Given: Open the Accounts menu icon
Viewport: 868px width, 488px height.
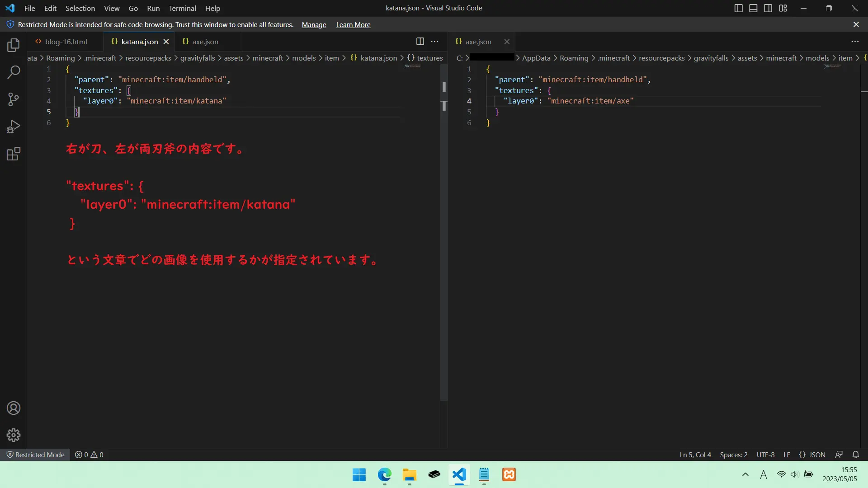Looking at the screenshot, I should coord(14,408).
